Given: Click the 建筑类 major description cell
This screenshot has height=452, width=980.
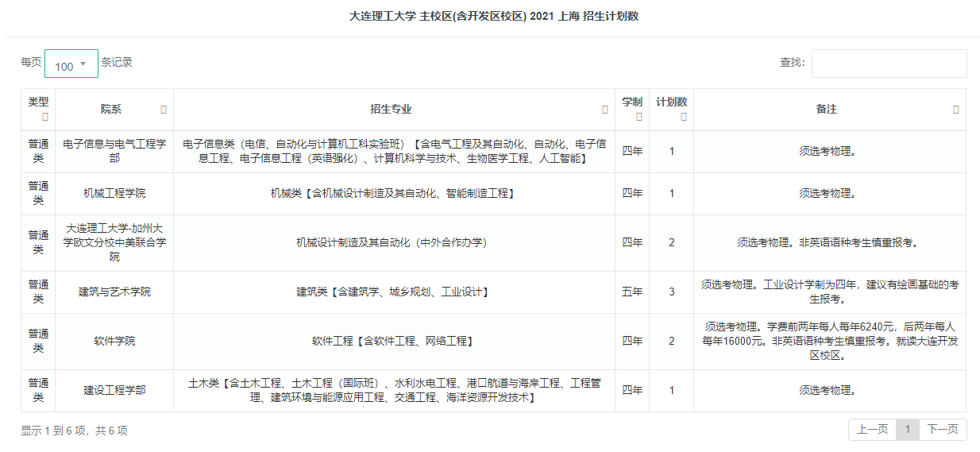Looking at the screenshot, I should (x=394, y=292).
